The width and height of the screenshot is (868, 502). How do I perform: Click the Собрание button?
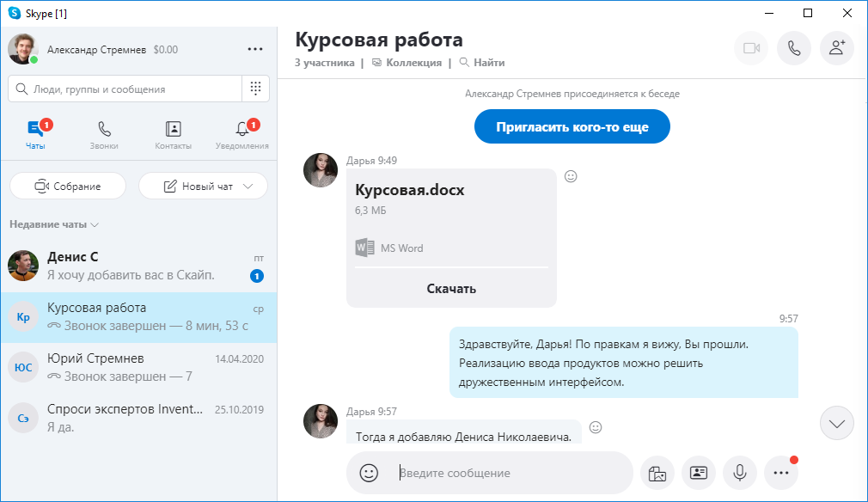tap(68, 186)
